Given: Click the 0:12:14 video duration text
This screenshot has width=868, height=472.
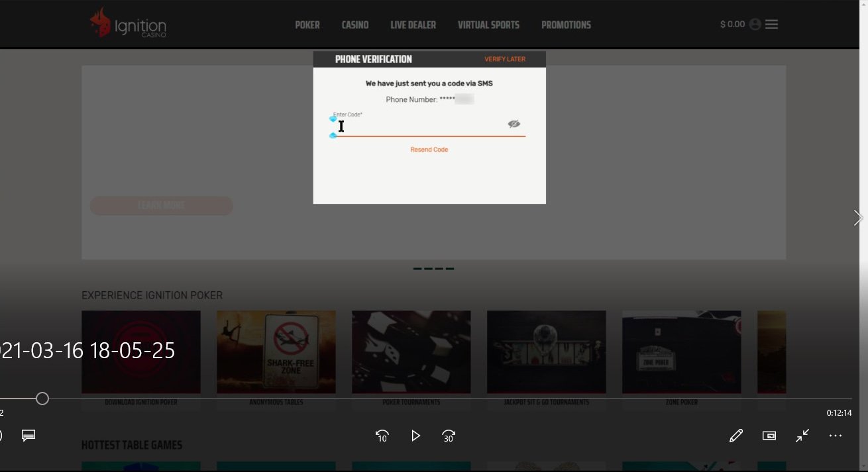Looking at the screenshot, I should [839, 412].
